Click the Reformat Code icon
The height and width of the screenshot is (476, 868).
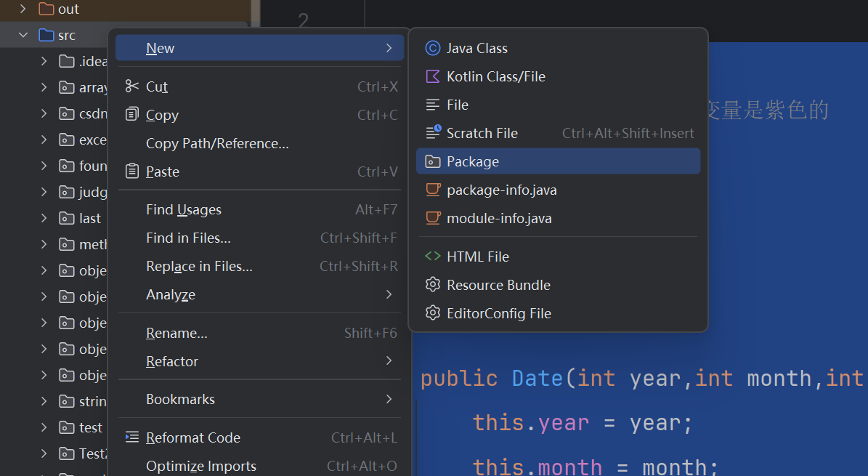131,437
